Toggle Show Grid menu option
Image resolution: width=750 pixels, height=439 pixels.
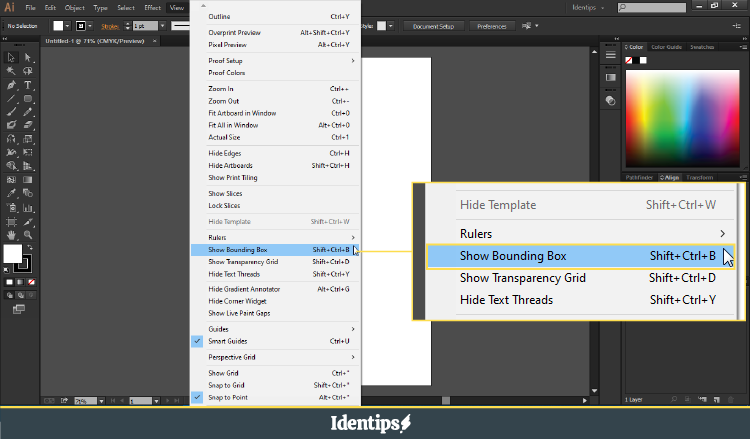223,373
